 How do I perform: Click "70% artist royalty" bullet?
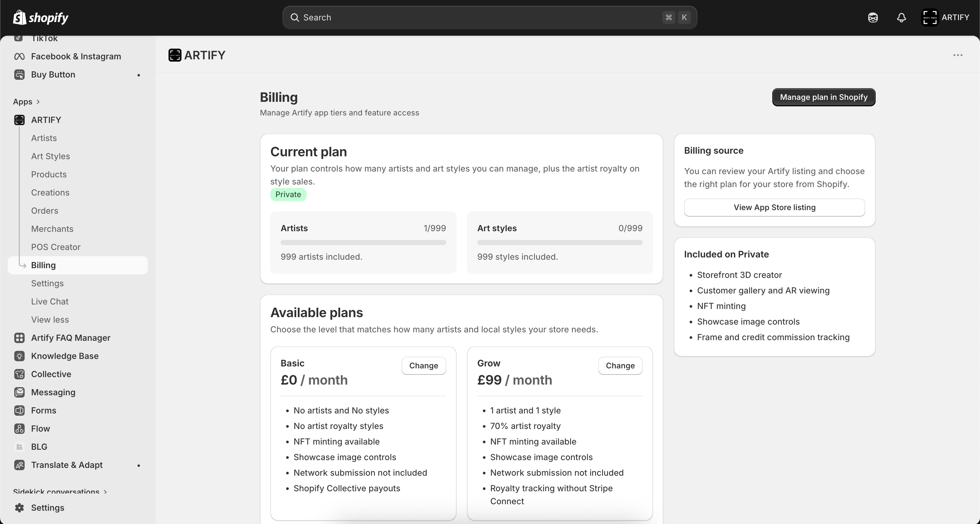tap(525, 426)
